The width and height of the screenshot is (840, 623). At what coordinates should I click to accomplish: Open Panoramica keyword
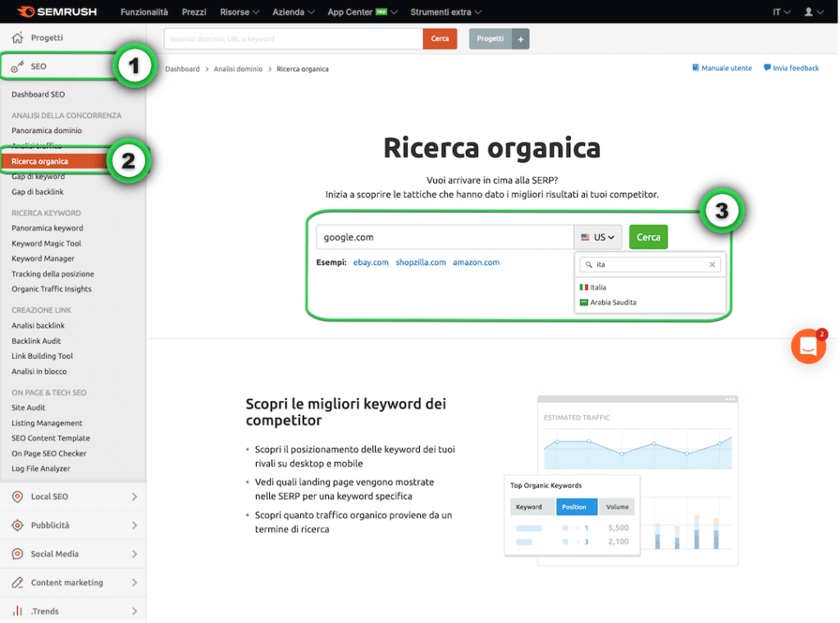point(47,228)
